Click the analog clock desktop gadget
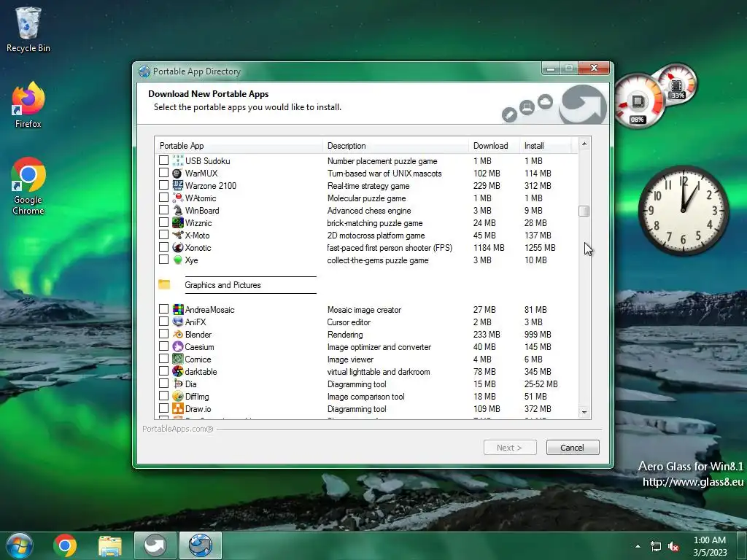This screenshot has height=560, width=747. click(683, 210)
